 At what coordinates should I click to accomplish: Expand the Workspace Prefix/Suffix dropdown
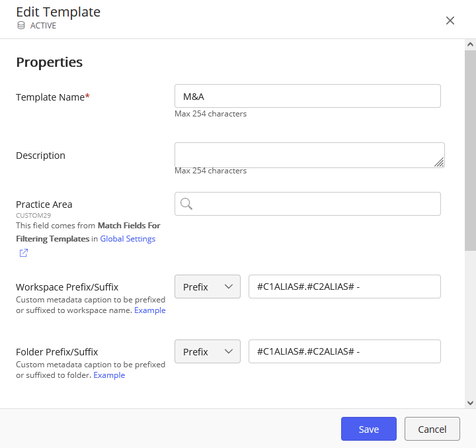(208, 287)
